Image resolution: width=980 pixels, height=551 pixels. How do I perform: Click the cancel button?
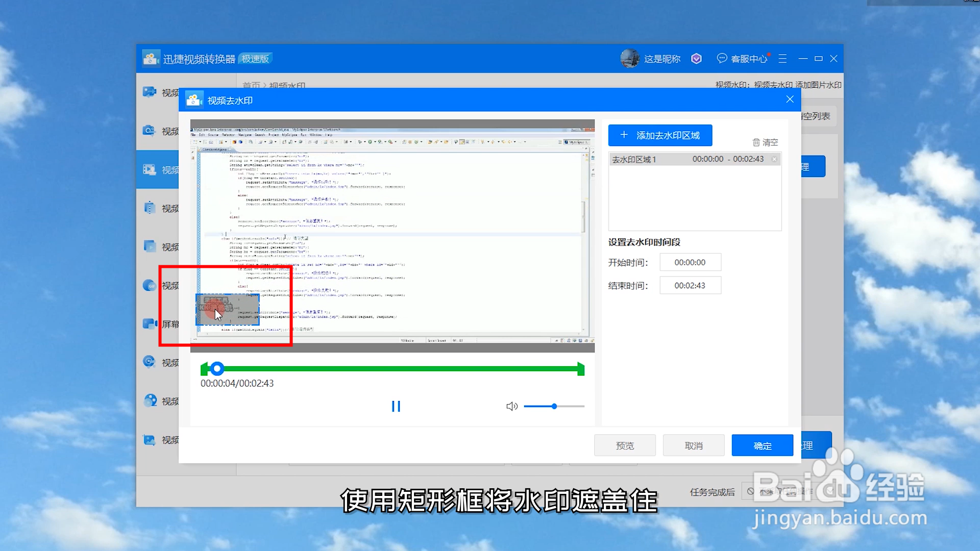coord(693,445)
